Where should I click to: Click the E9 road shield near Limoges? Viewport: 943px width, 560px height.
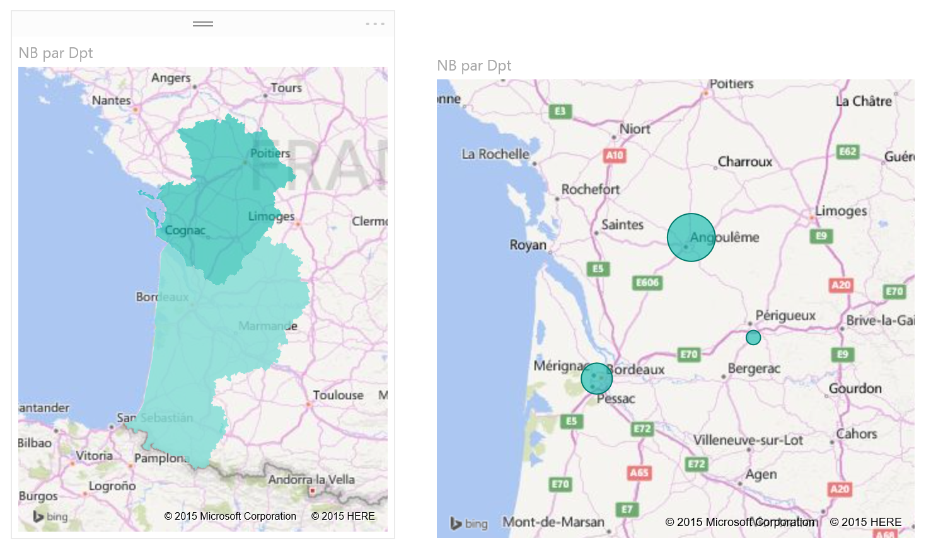coord(821,236)
